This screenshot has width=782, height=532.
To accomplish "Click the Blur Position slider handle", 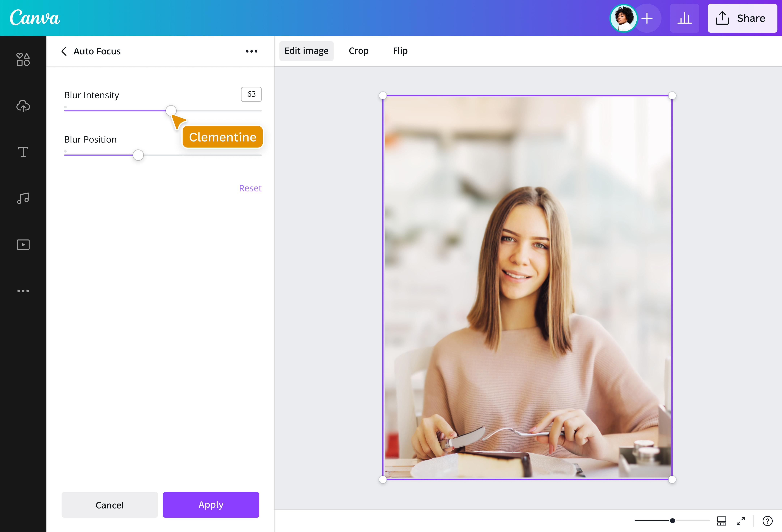I will coord(138,155).
